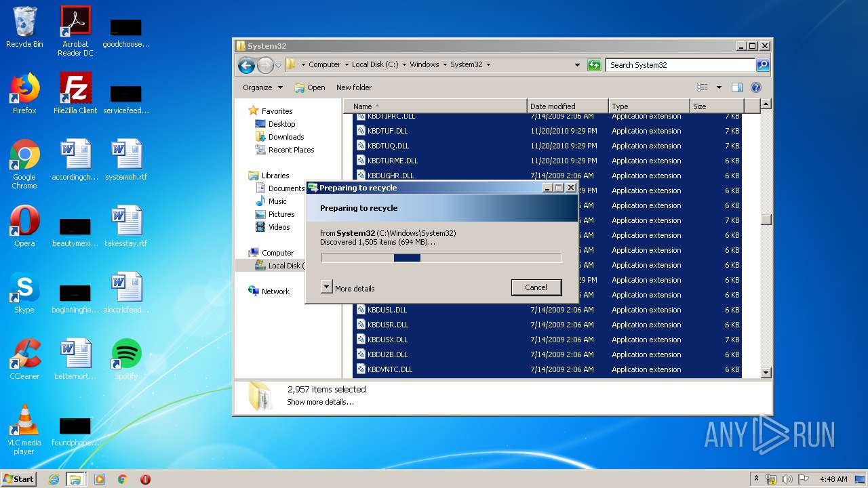Screen dimensions: 868x488
Task: Sort files by the Type column
Action: (x=649, y=106)
